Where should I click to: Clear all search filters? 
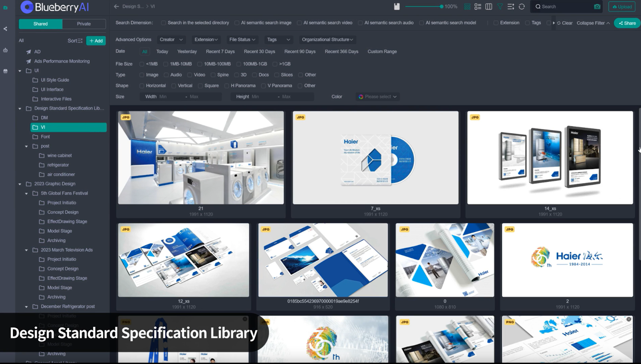(564, 23)
